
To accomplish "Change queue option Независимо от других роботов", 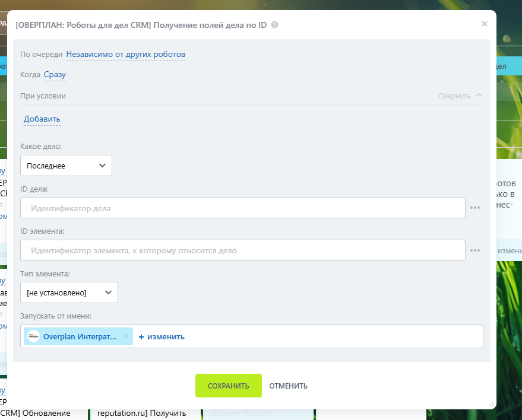I will (x=125, y=55).
